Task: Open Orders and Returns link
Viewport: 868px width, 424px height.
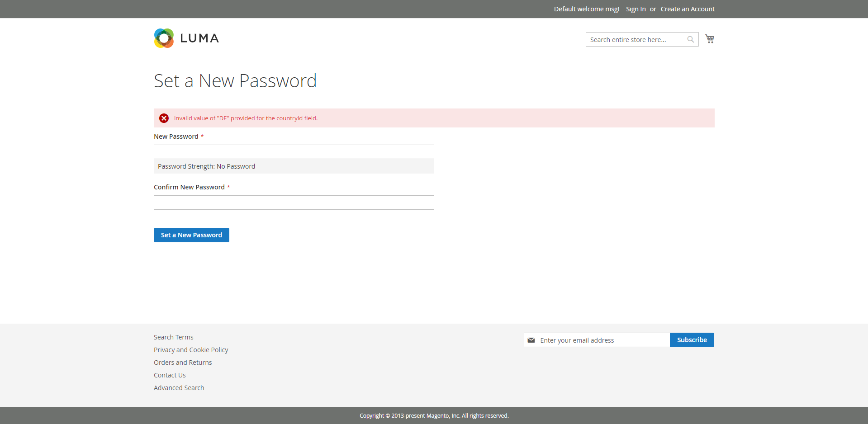Action: 183,363
